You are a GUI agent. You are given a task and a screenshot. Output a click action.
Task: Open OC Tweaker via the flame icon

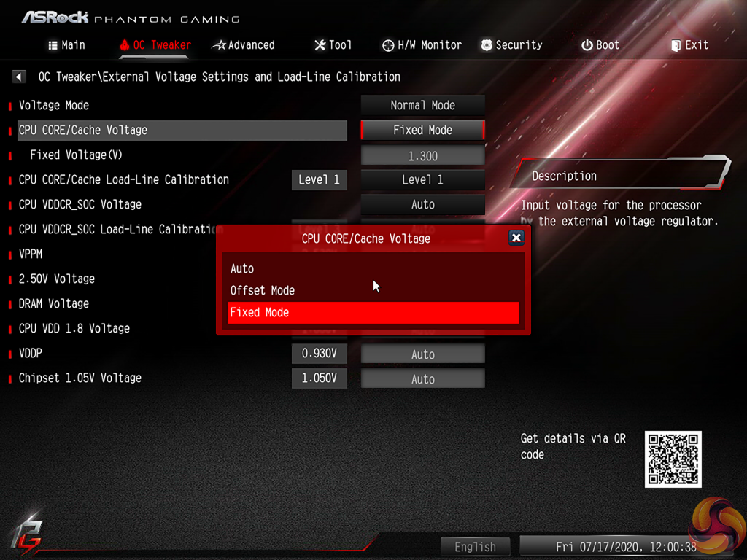(x=124, y=44)
